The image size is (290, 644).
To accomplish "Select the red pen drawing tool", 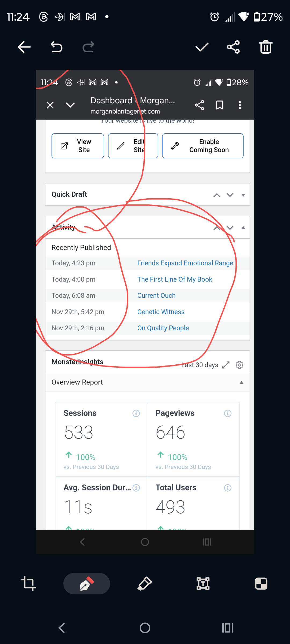I will (86, 583).
